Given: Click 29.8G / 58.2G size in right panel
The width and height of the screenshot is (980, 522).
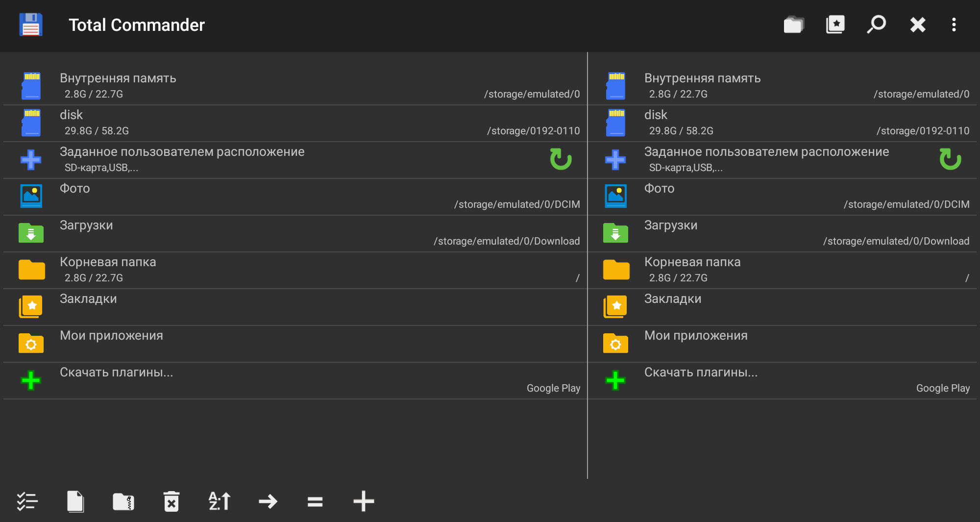Looking at the screenshot, I should pos(681,131).
